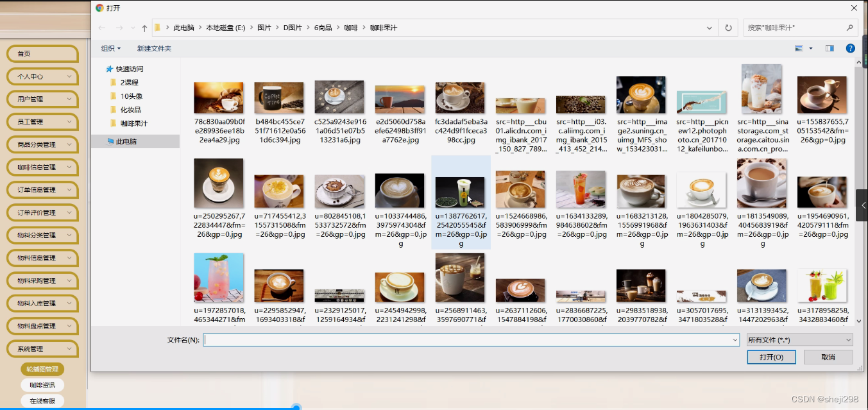Click inside the 文件名 input field
Screen dimensions: 868x410
click(x=449, y=339)
